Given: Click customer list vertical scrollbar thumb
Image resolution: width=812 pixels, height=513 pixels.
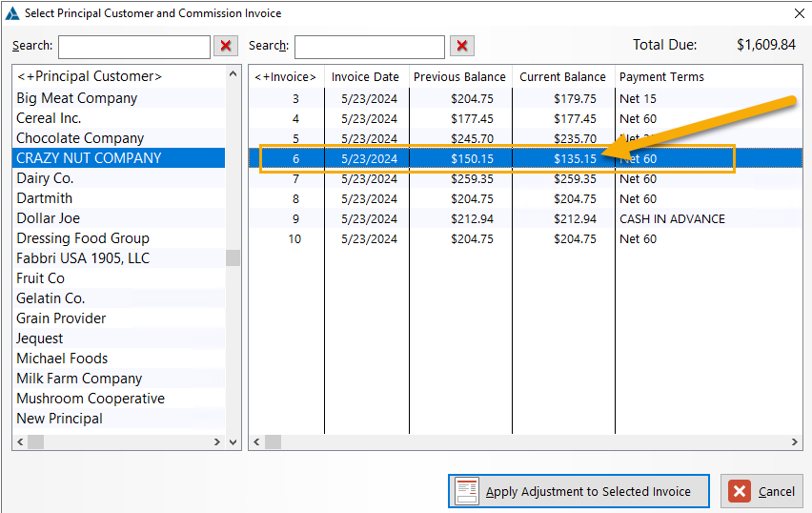Looking at the screenshot, I should 233,257.
